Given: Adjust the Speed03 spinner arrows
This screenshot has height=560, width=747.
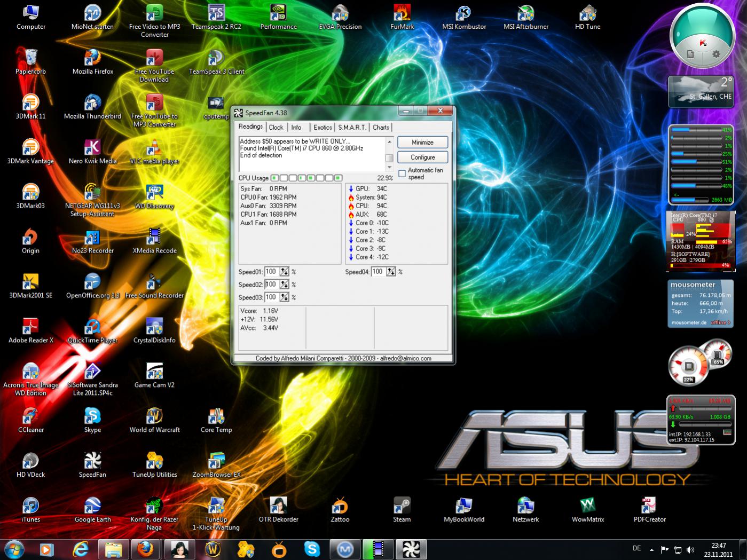Looking at the screenshot, I should [x=285, y=297].
